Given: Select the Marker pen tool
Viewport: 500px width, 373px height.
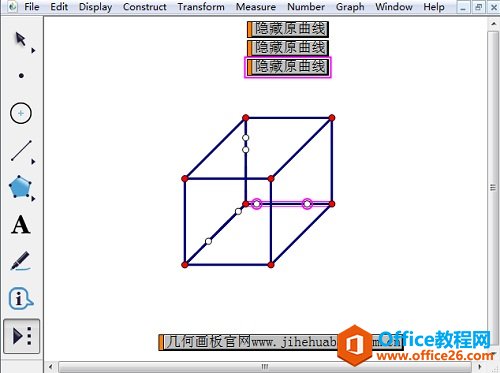Looking at the screenshot, I should click(20, 261).
